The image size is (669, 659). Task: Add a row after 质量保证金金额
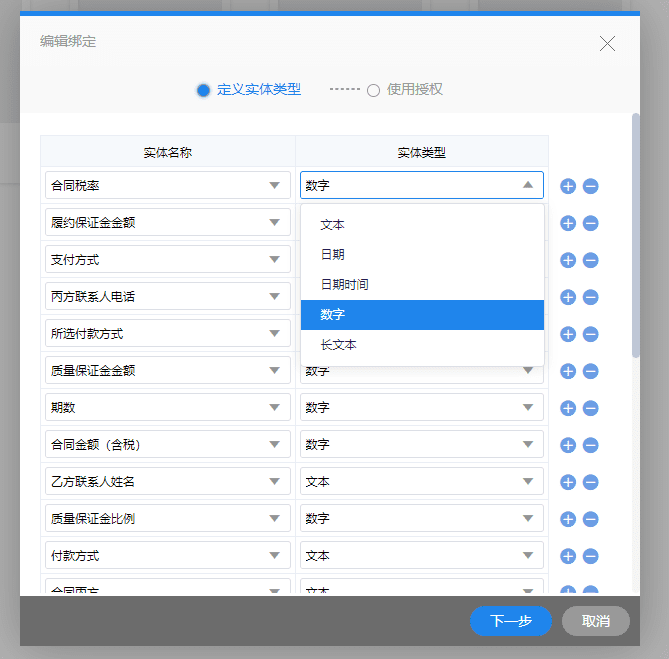point(568,371)
